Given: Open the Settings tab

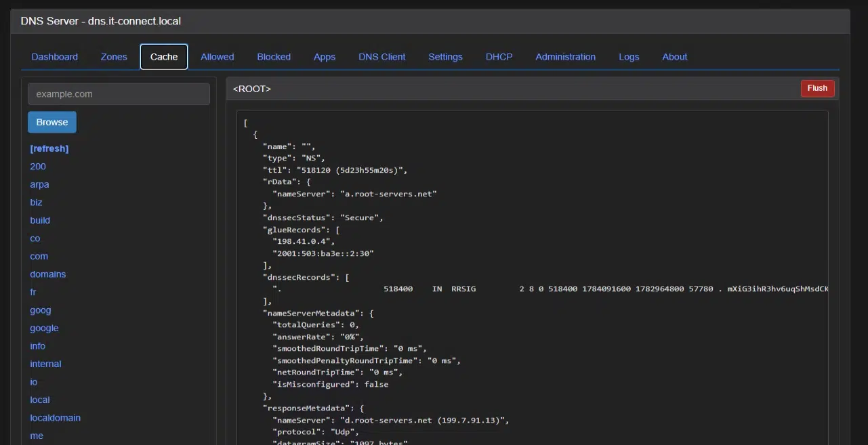Looking at the screenshot, I should 445,57.
